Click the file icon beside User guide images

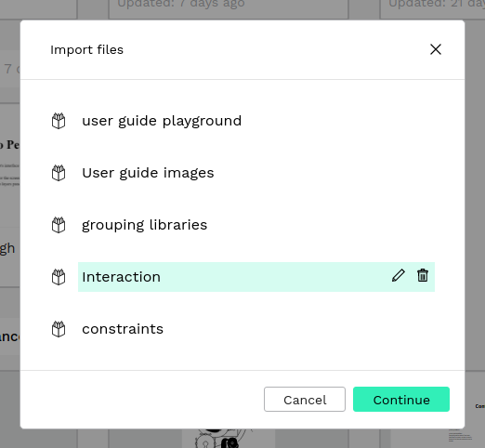pyautogui.click(x=59, y=173)
